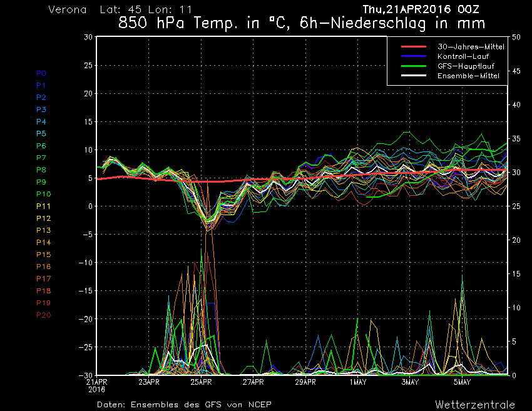
Task: Click the Wetterzentrale credit text
Action: click(x=475, y=405)
